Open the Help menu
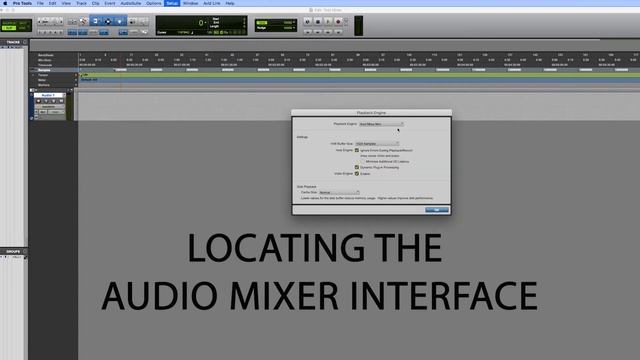The image size is (640, 360). (x=230, y=3)
